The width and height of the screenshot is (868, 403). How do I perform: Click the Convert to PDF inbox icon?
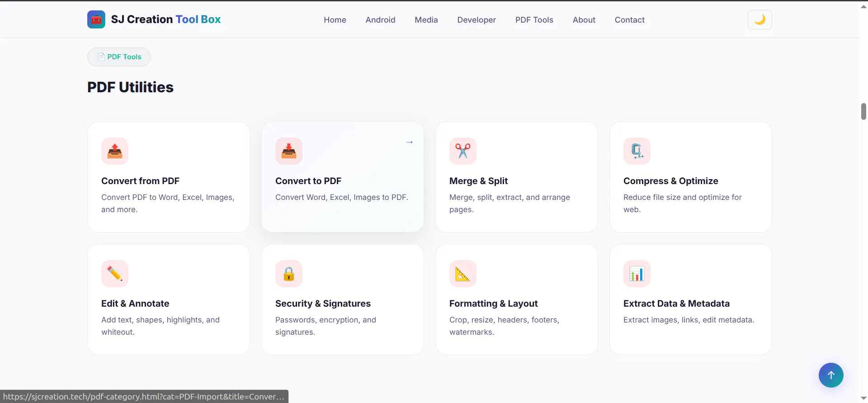[x=289, y=151]
